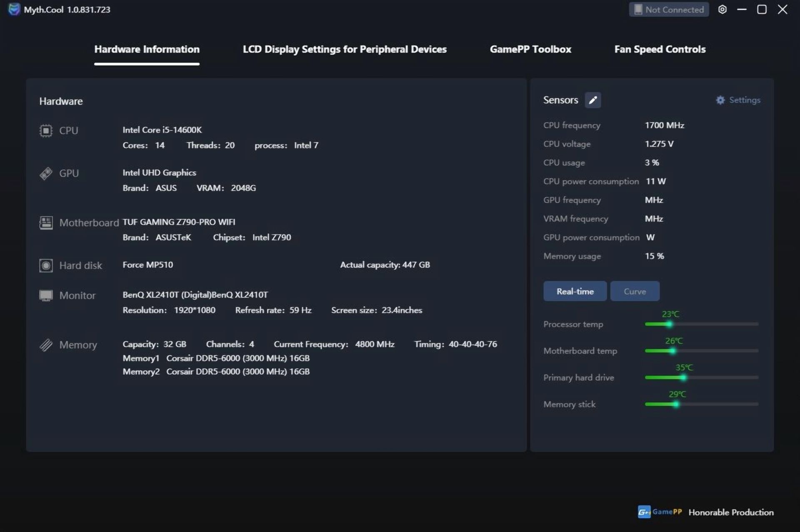Viewport: 800px width, 532px height.
Task: Switch to the Hardware Information tab
Action: click(x=147, y=49)
